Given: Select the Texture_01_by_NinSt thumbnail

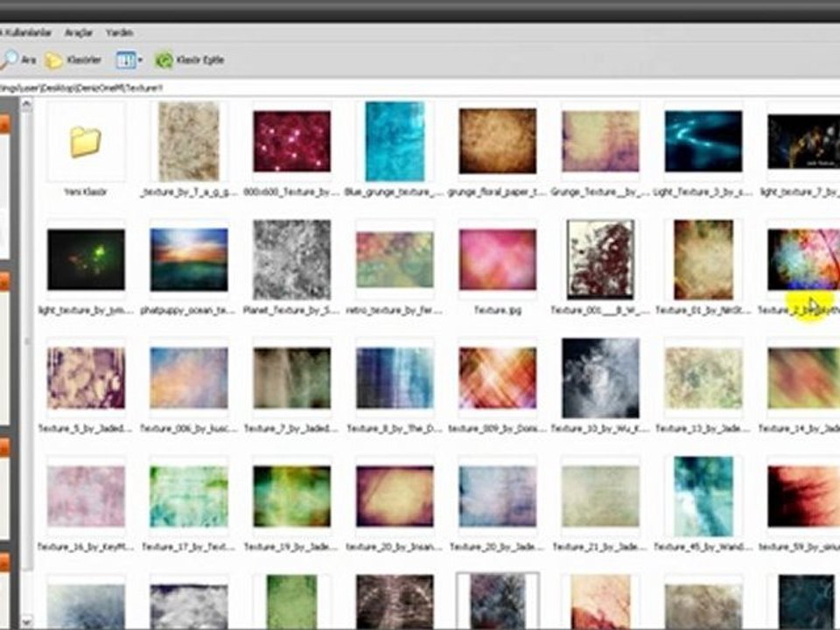Looking at the screenshot, I should 703,260.
